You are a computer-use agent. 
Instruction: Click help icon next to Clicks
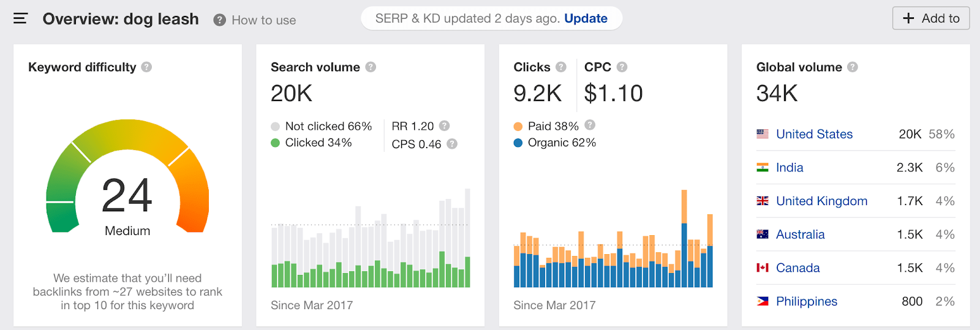(560, 67)
